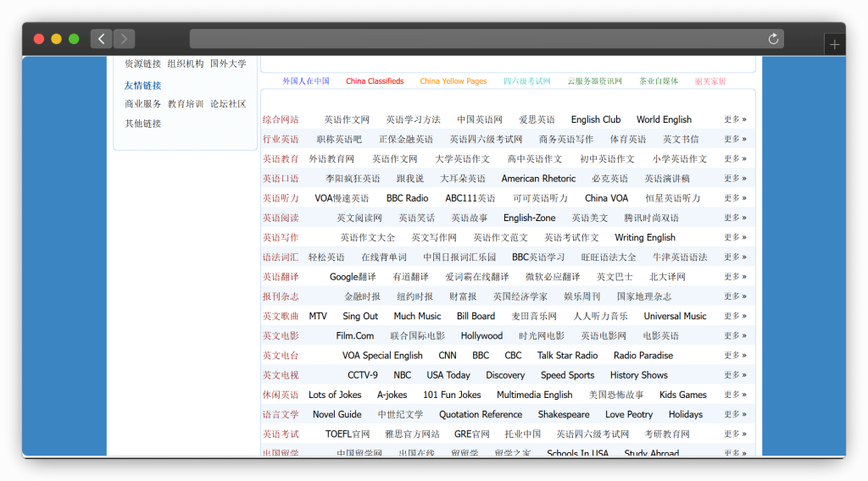The image size is (868, 481).
Task: Open the China Yellow Pages link
Action: (453, 81)
